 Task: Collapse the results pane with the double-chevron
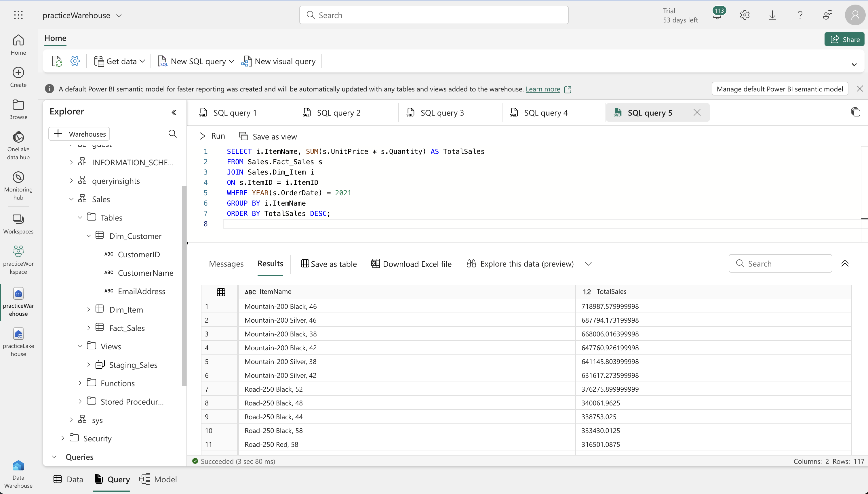[845, 263]
